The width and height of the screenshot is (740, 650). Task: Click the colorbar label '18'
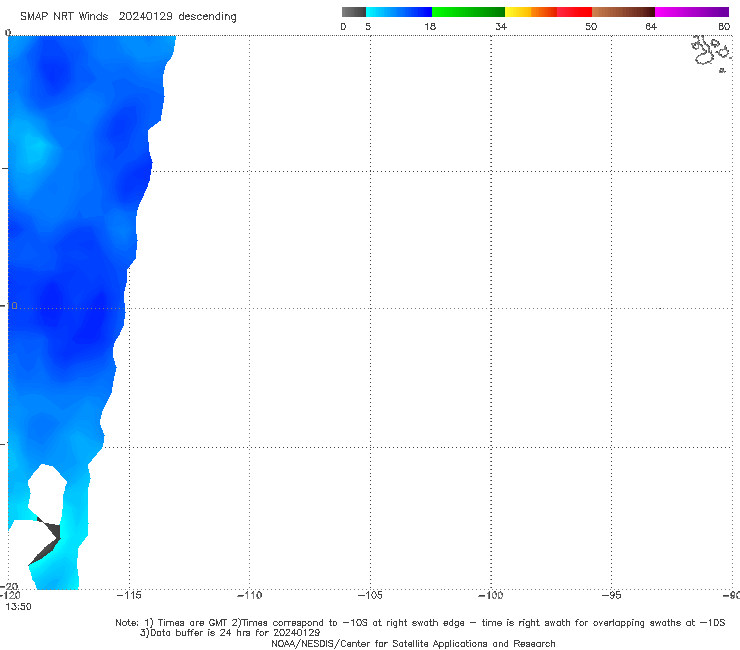tap(430, 27)
